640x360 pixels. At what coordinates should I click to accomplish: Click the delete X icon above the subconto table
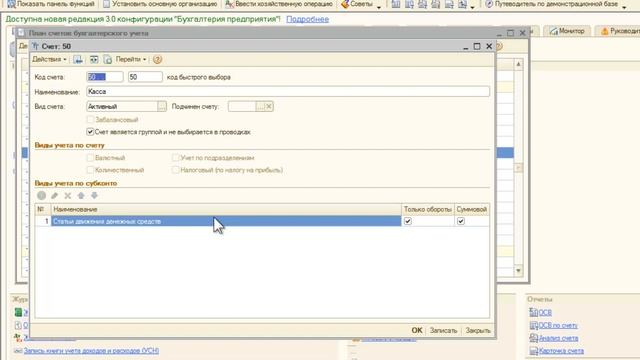68,196
